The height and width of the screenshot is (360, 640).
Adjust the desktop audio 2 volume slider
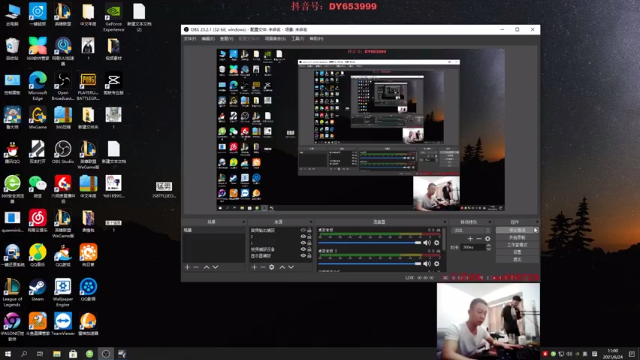click(x=369, y=264)
